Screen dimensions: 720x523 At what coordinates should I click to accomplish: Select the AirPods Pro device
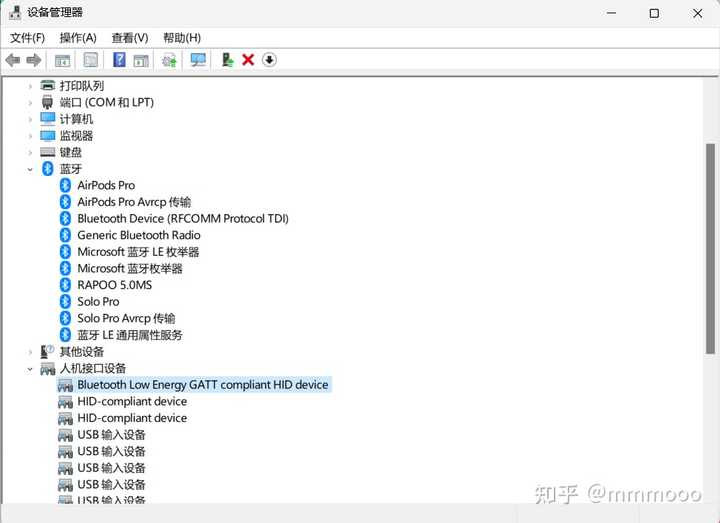[x=106, y=186]
